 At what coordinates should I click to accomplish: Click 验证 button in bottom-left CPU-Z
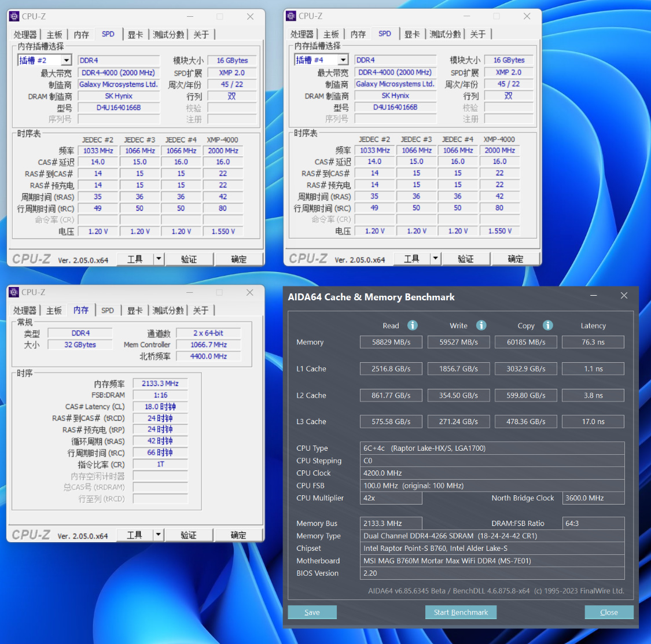[x=189, y=535]
